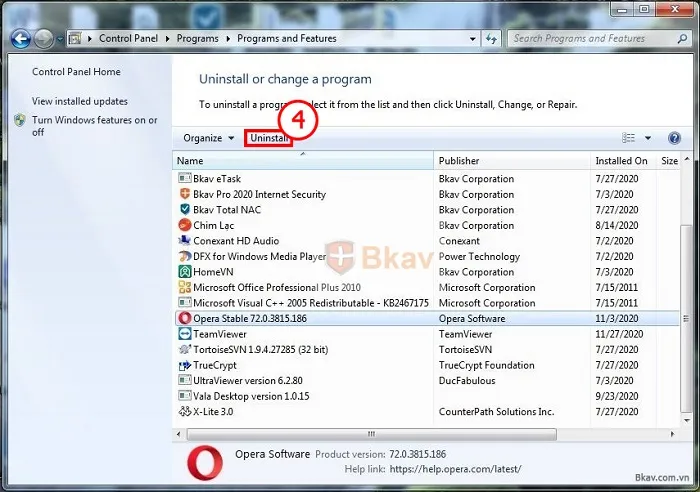This screenshot has width=700, height=492.
Task: Click the TeamViewer icon in list
Action: click(184, 334)
